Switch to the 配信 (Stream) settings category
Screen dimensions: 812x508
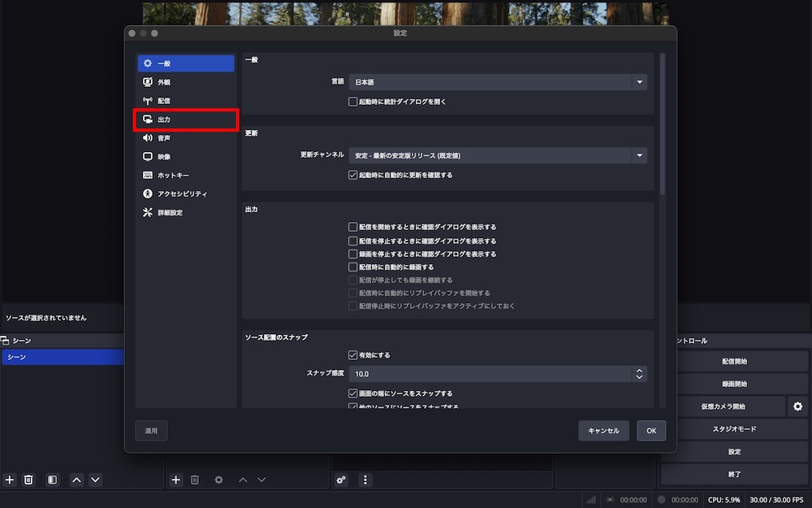(x=186, y=101)
